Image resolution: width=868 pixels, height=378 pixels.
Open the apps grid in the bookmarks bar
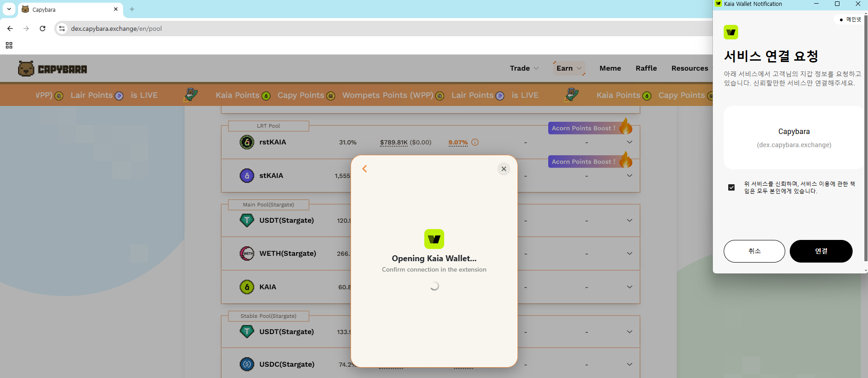[x=9, y=45]
